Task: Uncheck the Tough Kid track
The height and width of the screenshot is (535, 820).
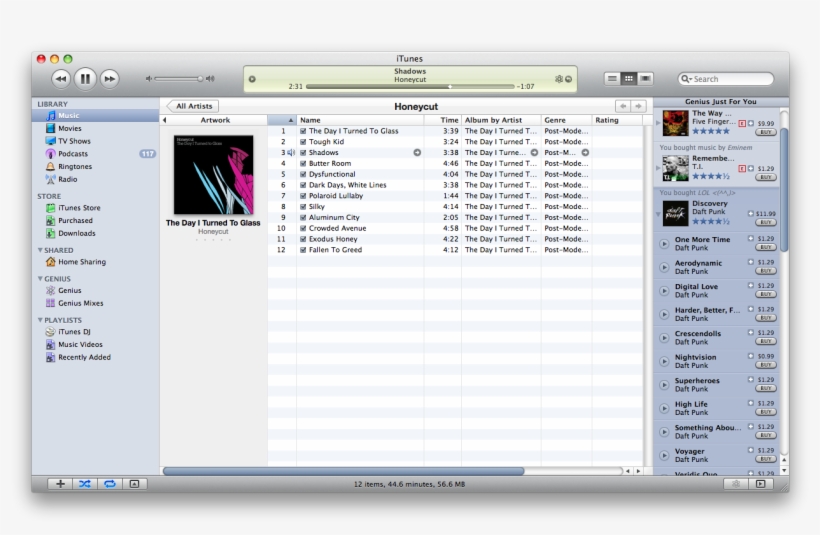Action: point(303,142)
